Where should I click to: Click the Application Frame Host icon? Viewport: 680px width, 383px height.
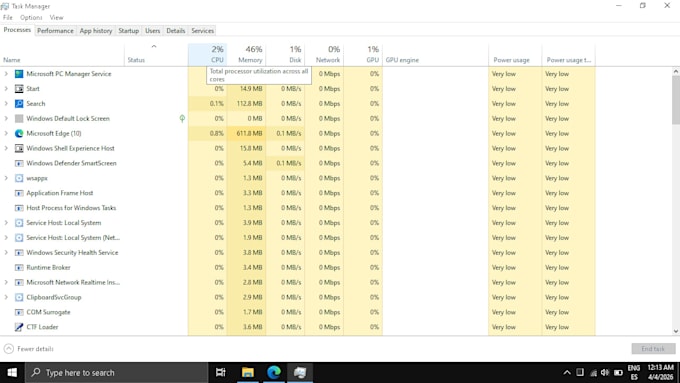[x=19, y=193]
